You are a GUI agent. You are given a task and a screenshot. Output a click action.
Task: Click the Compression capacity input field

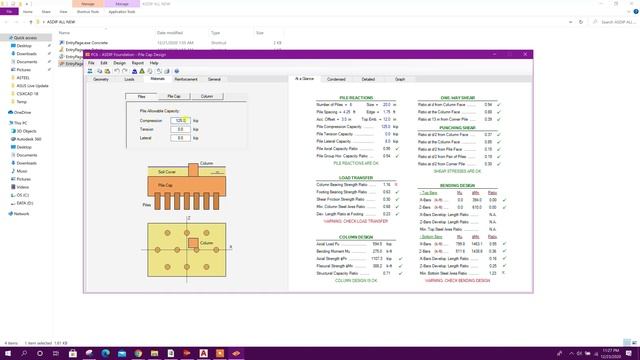pyautogui.click(x=180, y=121)
